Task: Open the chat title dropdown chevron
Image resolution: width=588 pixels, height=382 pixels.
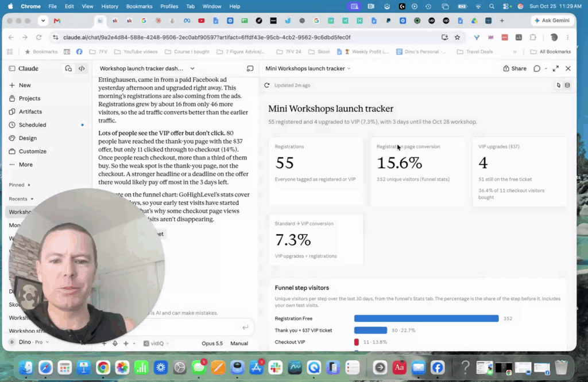Action: tap(192, 68)
